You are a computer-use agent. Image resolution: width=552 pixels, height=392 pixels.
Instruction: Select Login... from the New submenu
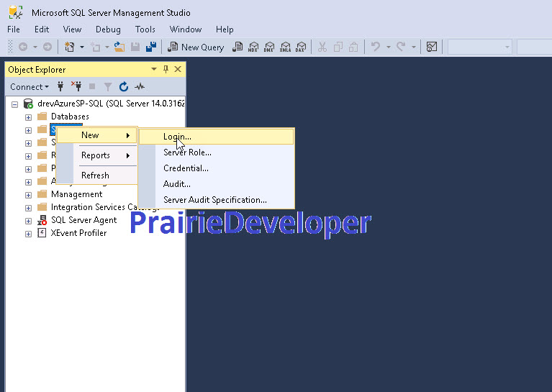(x=216, y=137)
